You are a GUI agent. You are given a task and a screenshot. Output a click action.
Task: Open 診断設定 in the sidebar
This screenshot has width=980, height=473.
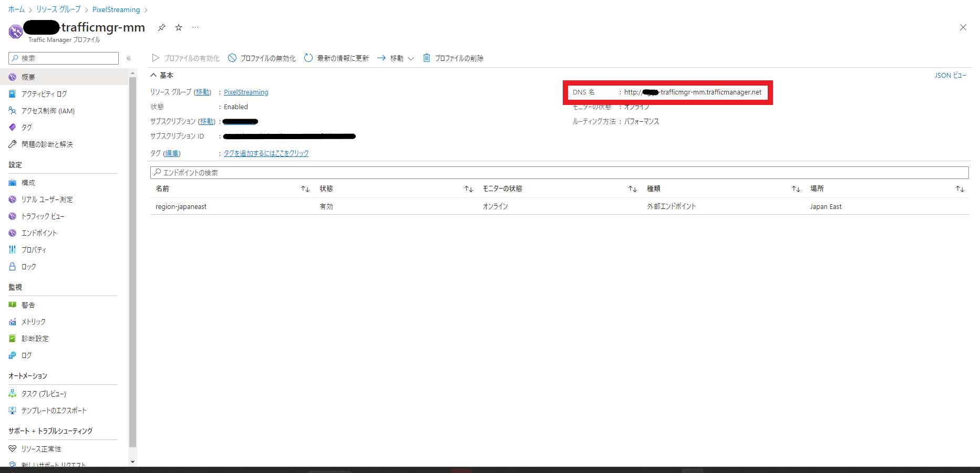tap(35, 338)
